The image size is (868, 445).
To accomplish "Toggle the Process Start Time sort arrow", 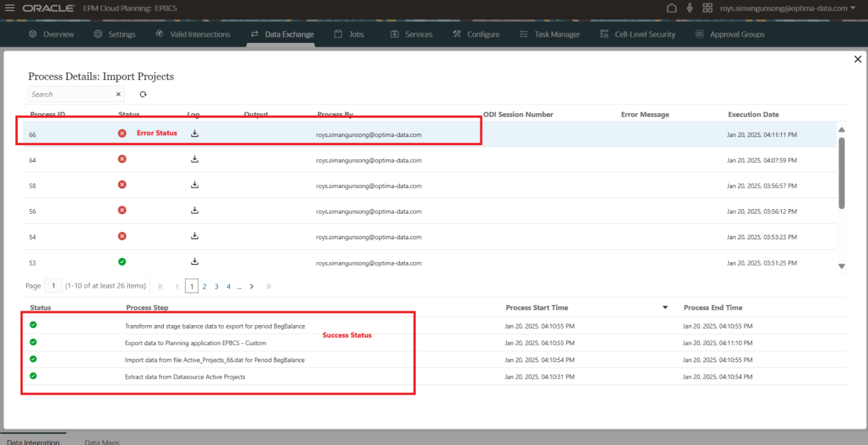I will click(x=665, y=307).
